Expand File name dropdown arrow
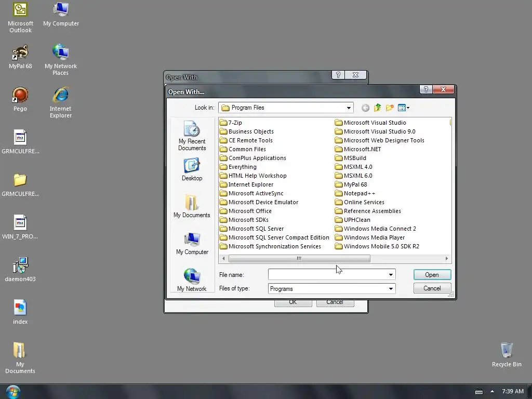Image resolution: width=532 pixels, height=399 pixels. 391,274
